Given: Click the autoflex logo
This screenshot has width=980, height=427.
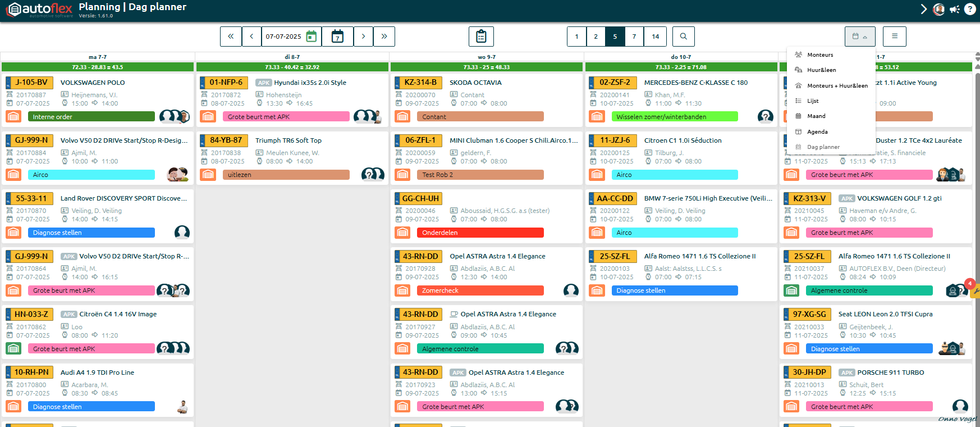Looking at the screenshot, I should (x=39, y=10).
